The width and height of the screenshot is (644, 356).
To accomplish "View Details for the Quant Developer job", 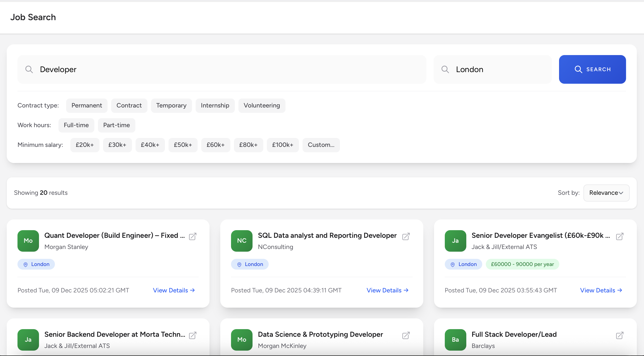I will pyautogui.click(x=174, y=290).
